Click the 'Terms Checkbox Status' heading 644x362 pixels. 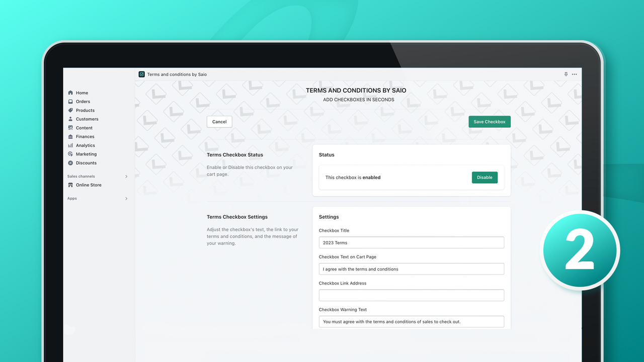pos(235,155)
